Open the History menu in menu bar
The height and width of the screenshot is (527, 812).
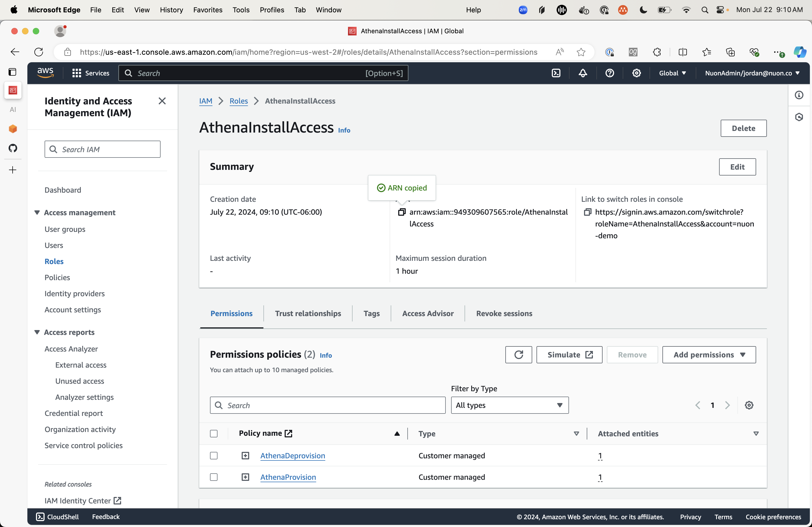(x=171, y=10)
